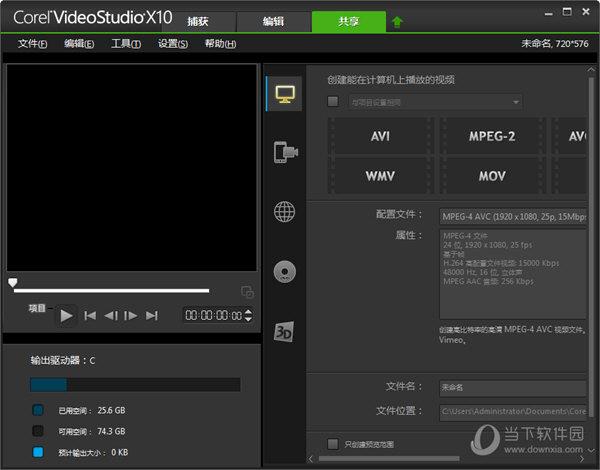Play the project preview
This screenshot has width=600, height=470.
tap(66, 316)
